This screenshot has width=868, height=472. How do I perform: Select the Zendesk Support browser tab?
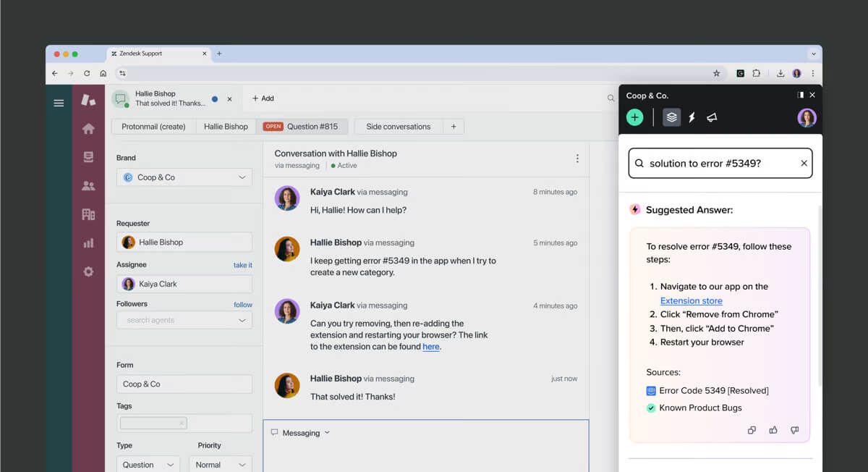click(x=158, y=54)
